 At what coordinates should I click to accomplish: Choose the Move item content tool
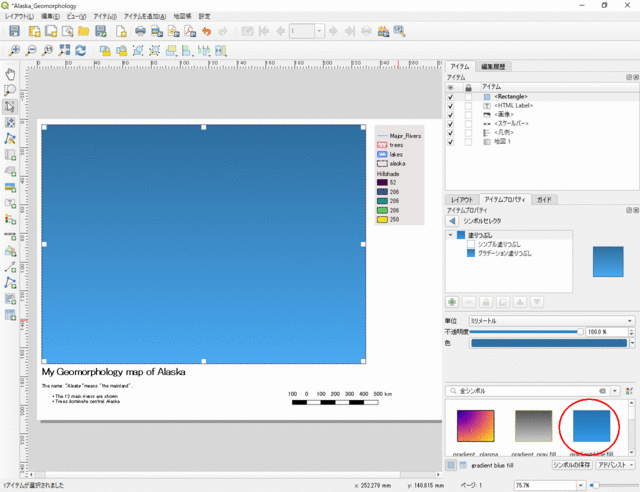pyautogui.click(x=10, y=122)
